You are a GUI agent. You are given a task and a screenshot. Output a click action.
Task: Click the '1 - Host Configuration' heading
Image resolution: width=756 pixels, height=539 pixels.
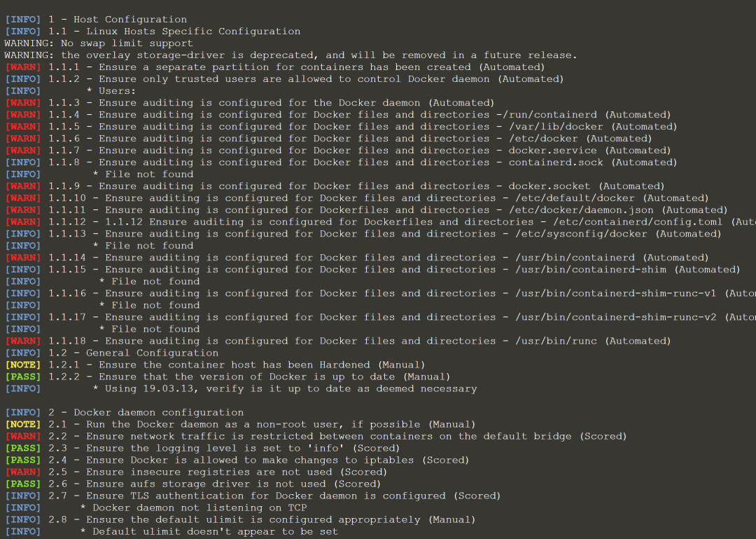coord(118,20)
